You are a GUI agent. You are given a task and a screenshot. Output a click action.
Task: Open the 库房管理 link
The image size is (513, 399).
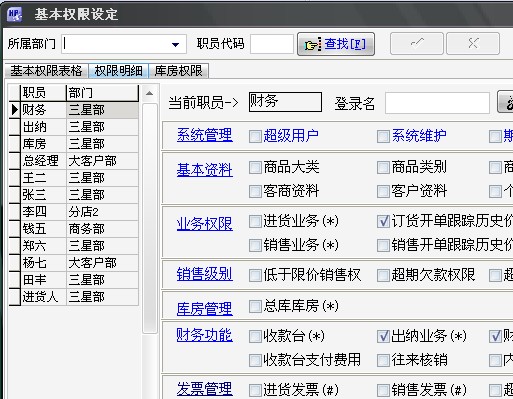click(x=205, y=309)
